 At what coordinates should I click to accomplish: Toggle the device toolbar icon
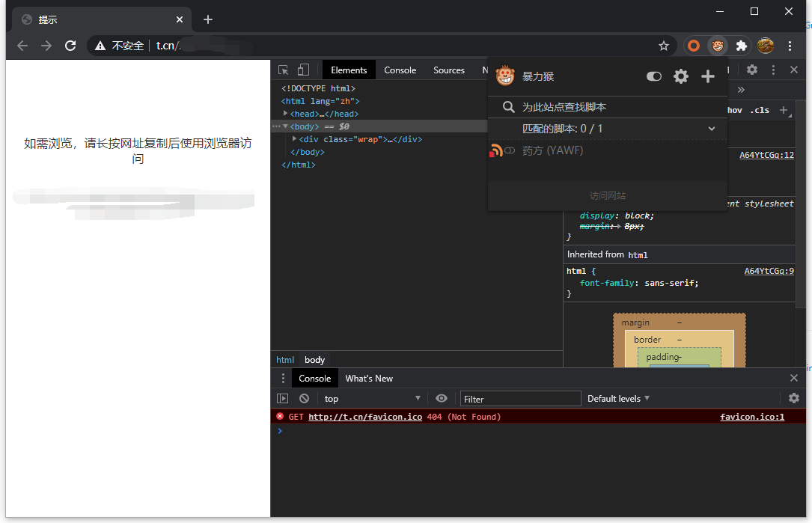(x=302, y=69)
